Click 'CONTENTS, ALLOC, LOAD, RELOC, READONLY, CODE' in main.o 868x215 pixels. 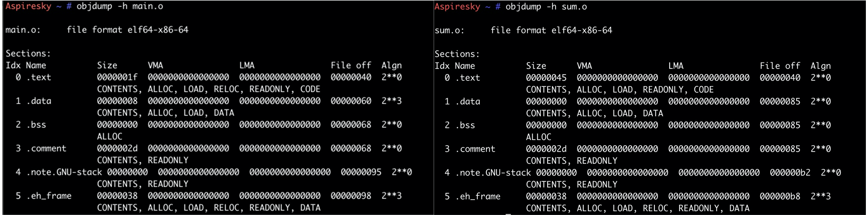[208, 89]
